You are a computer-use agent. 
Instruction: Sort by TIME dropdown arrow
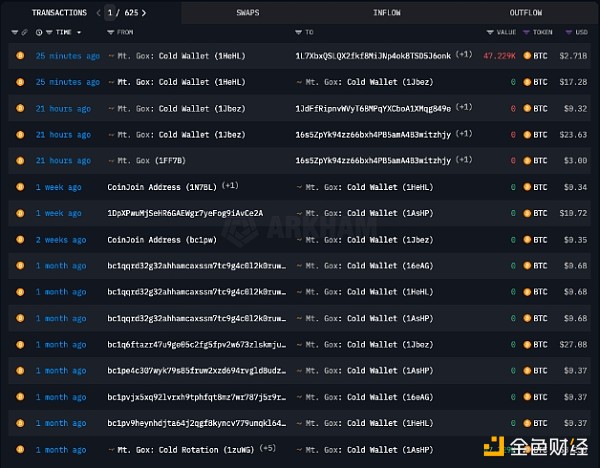point(79,33)
